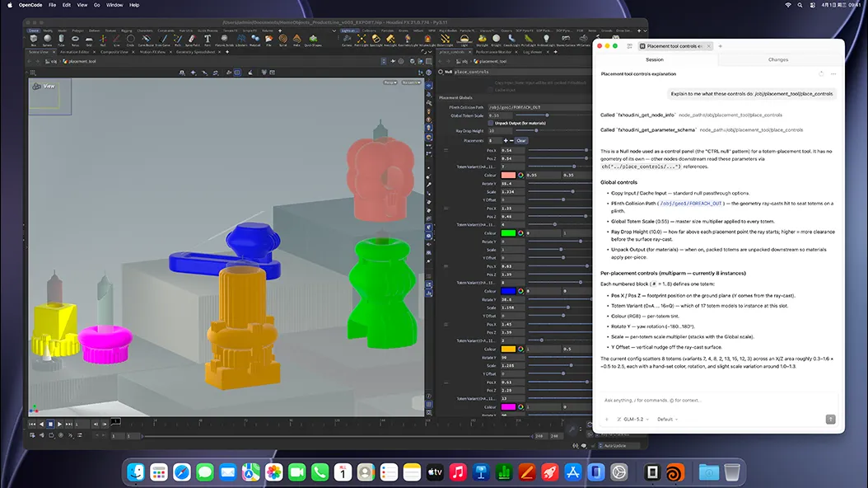Select the Spiral shelf tool

click(282, 41)
